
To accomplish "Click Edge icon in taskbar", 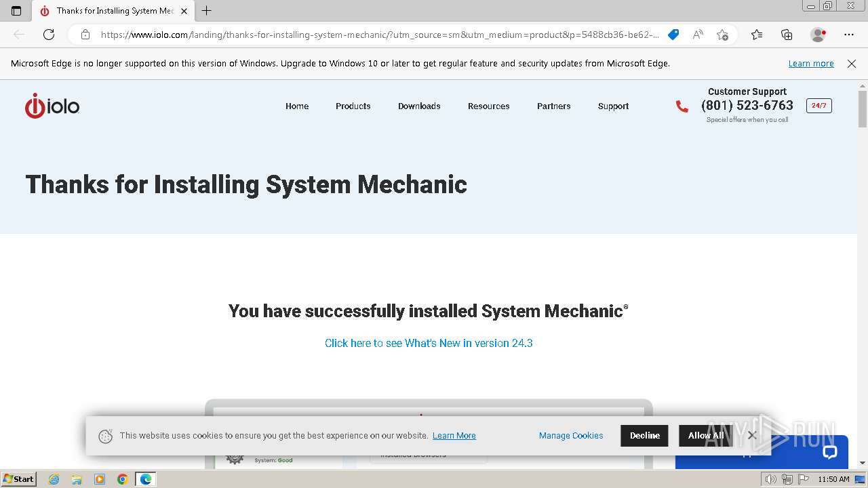I will (x=146, y=479).
